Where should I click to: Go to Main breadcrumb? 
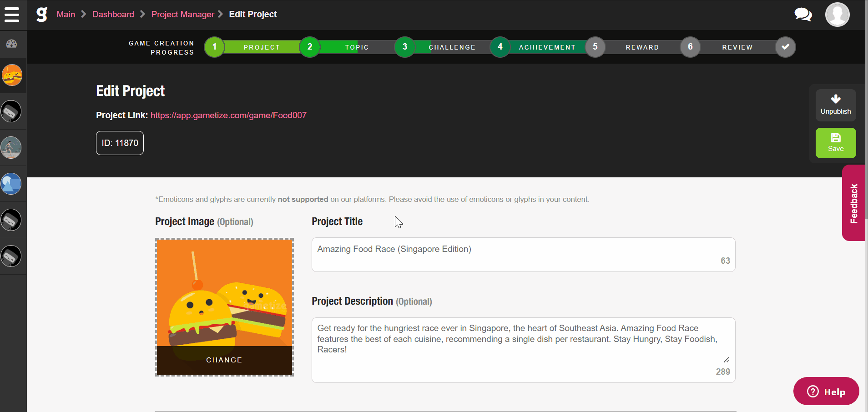coord(66,14)
